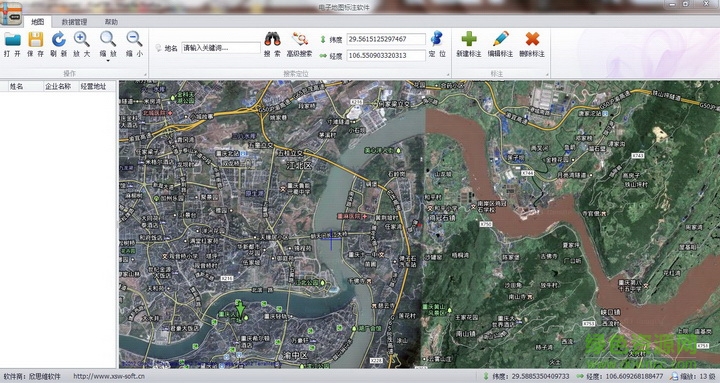Screen dimensions: 720x383
Task: Click 删除标注 red X icon
Action: [x=532, y=39]
